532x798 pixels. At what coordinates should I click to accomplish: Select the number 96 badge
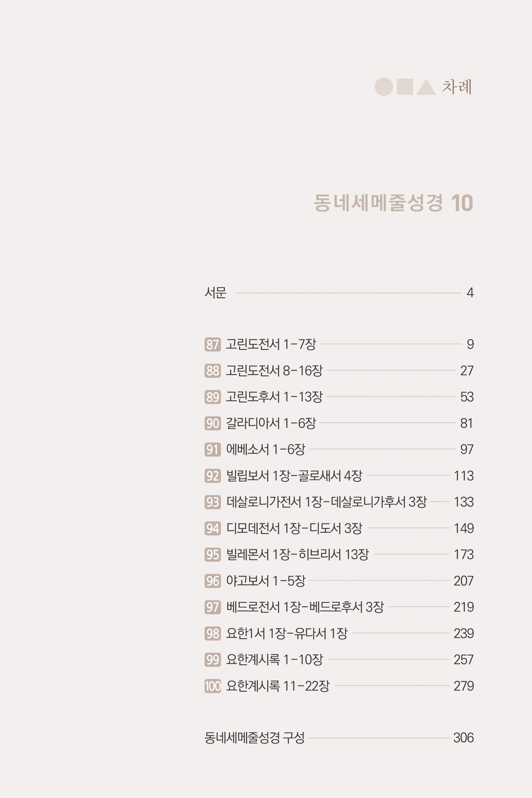click(213, 581)
